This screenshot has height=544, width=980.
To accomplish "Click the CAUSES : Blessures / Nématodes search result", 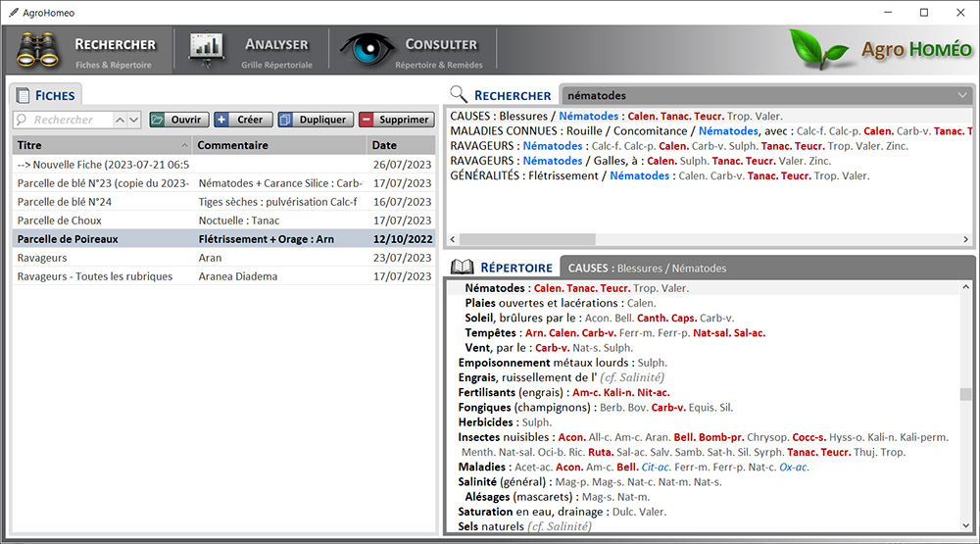I will [x=616, y=117].
